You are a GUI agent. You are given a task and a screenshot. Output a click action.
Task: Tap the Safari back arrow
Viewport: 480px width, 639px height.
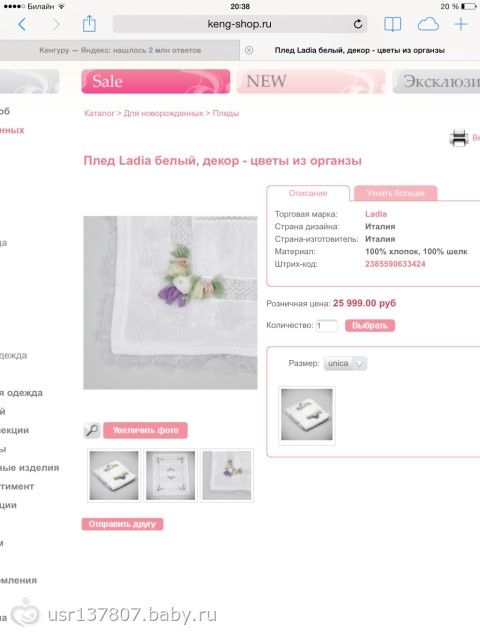click(22, 24)
